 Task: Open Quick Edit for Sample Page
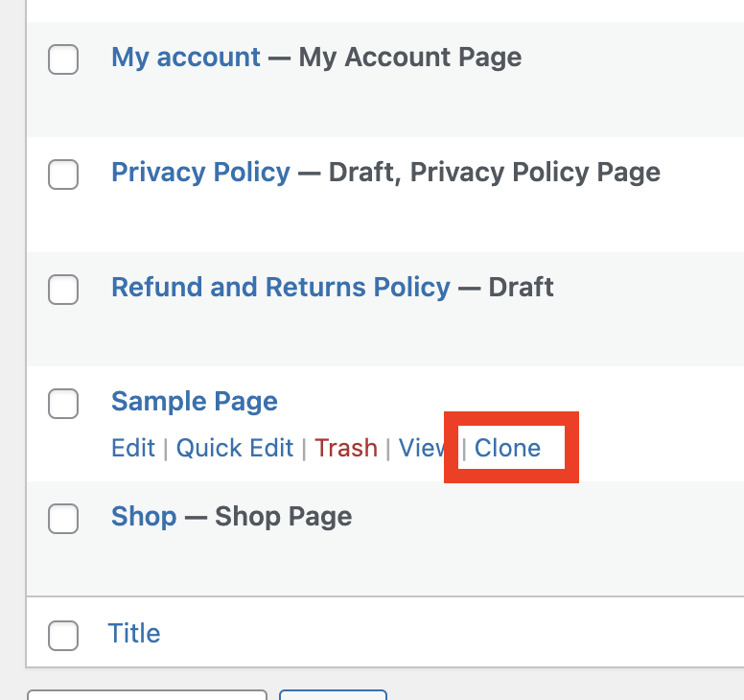235,448
